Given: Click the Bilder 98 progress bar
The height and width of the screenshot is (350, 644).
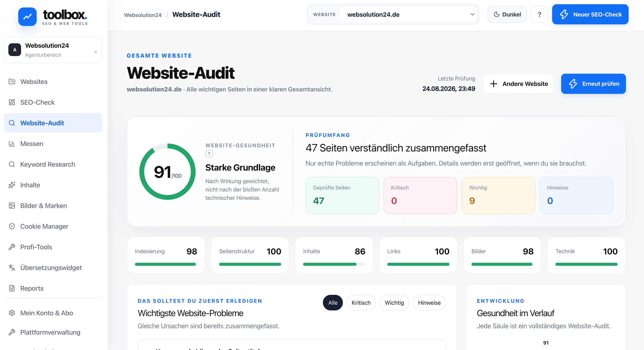Looking at the screenshot, I should 502,264.
